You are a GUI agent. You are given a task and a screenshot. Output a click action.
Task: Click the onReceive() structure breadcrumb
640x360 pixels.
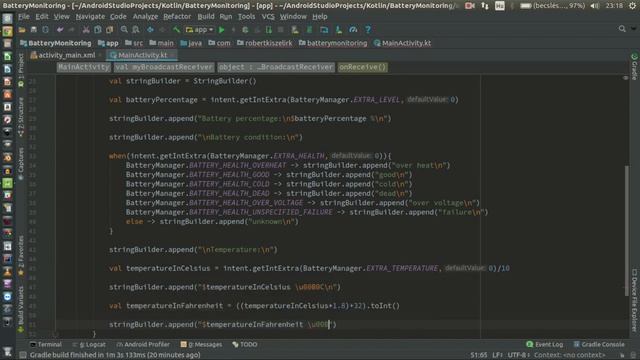tap(362, 67)
